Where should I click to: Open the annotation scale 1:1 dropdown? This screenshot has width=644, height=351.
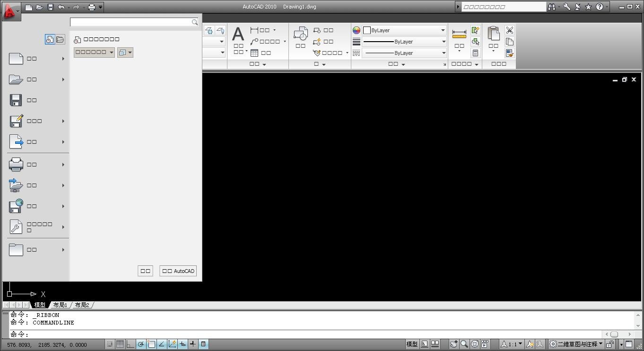click(512, 344)
